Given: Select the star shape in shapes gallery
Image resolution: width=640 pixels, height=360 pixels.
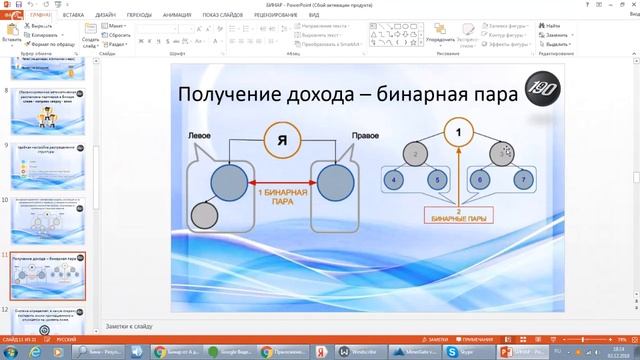Looking at the screenshot, I should coord(413,42).
